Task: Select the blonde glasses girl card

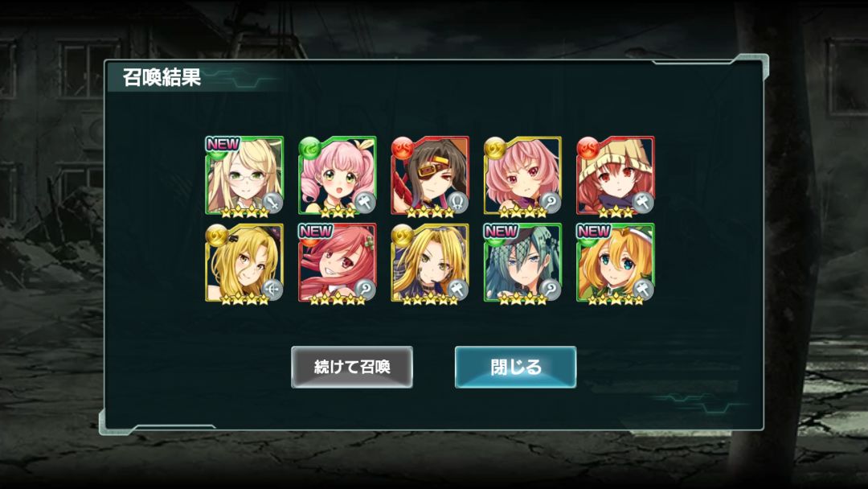Action: coord(244,175)
